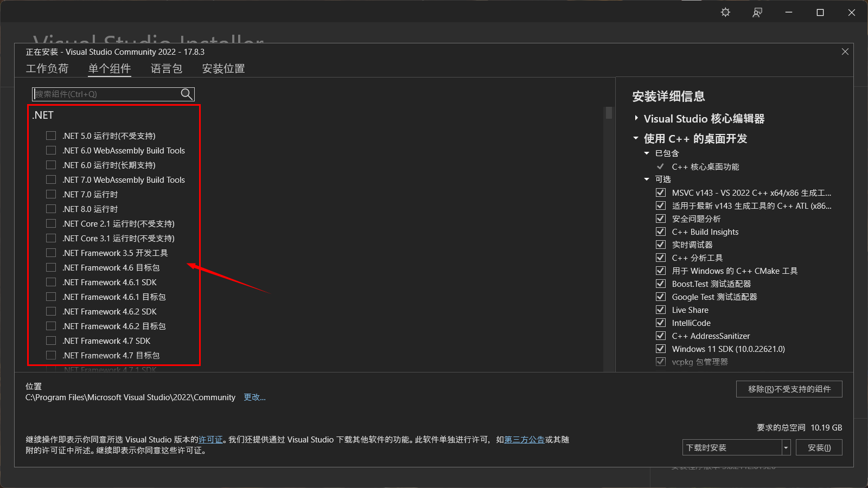
Task: Expand Visual Studio 核心编辑器 section
Action: [636, 118]
